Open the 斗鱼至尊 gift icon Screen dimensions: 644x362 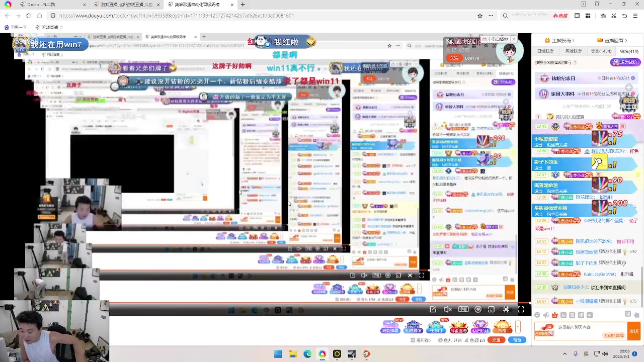(458, 327)
